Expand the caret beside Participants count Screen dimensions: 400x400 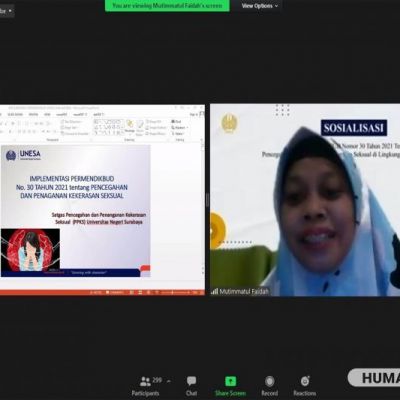click(x=169, y=381)
